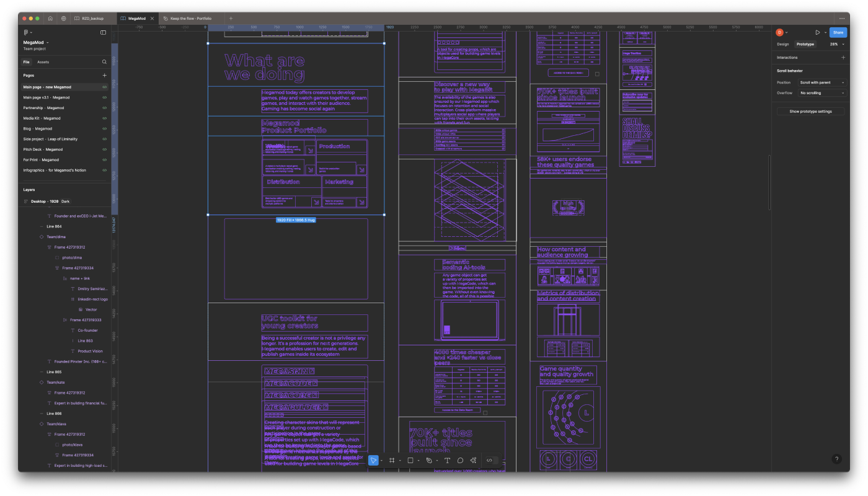Open a new tab with plus
Screen dimensions: 868x496
(231, 19)
